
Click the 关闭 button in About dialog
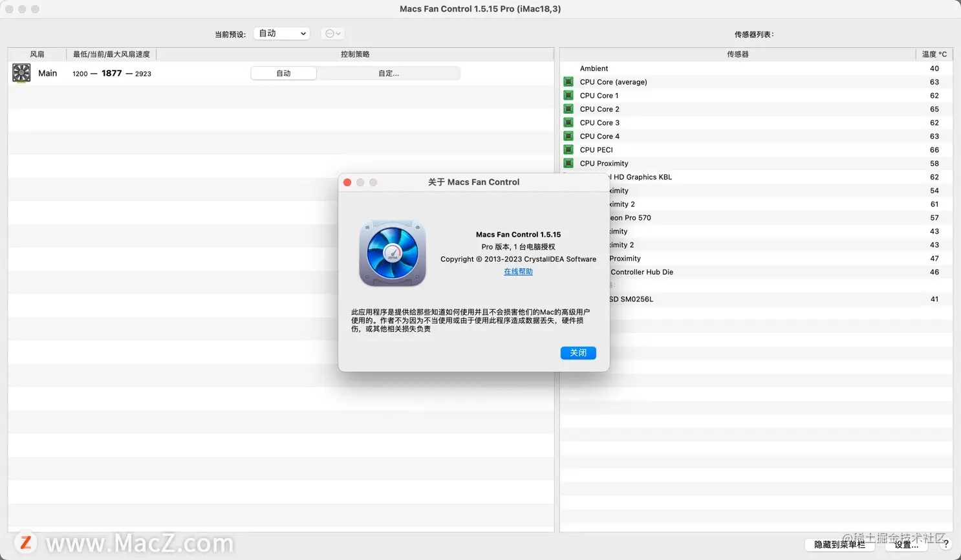(578, 353)
